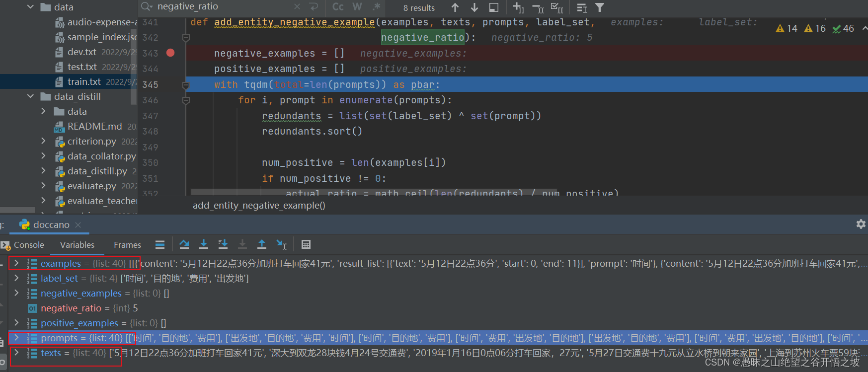Open search results in Find window

coord(494,7)
